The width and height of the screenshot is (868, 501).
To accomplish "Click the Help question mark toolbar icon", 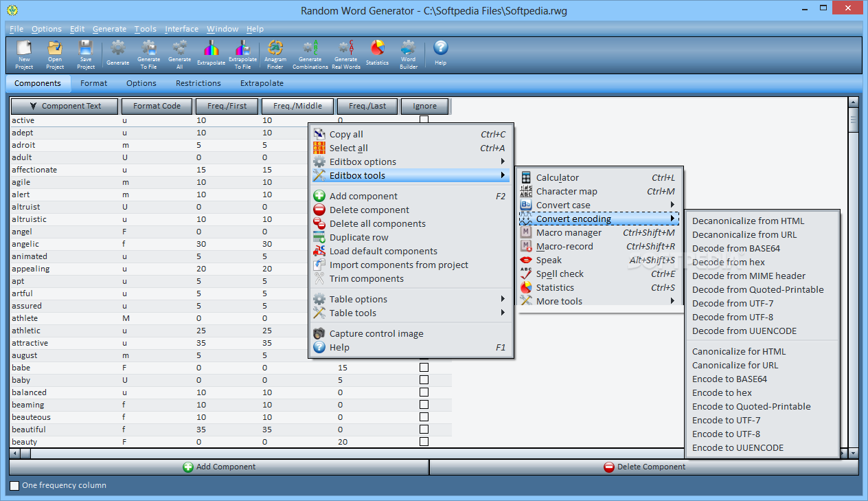I will point(441,53).
